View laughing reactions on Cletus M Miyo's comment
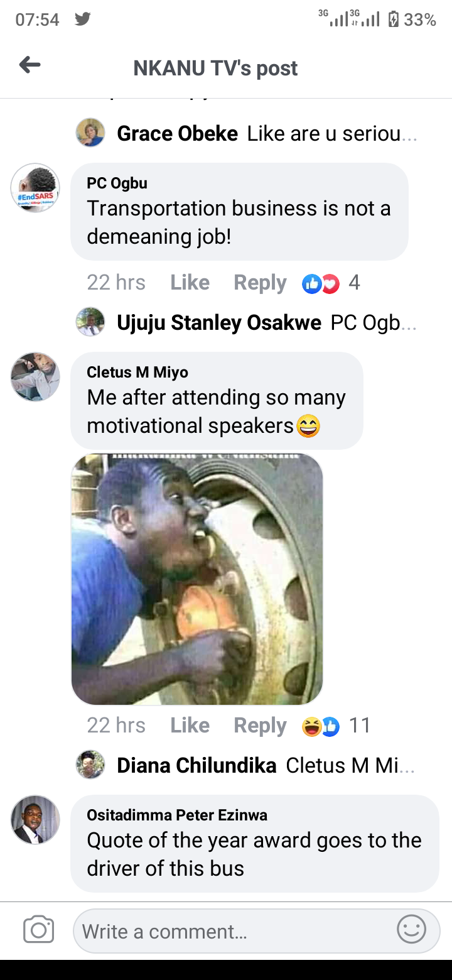This screenshot has height=980, width=452. click(336, 726)
